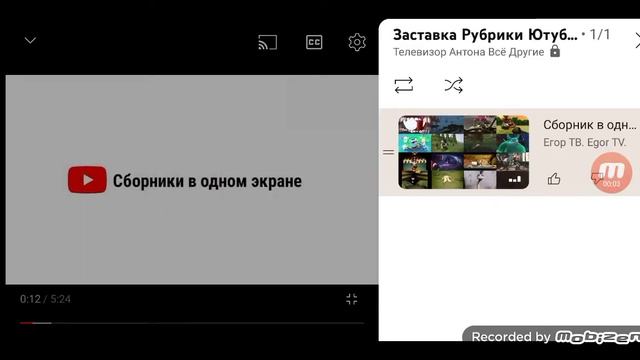Viewport: 640px width, 360px height.
Task: Click the 0:12 / 5:24 time display
Action: point(45,299)
